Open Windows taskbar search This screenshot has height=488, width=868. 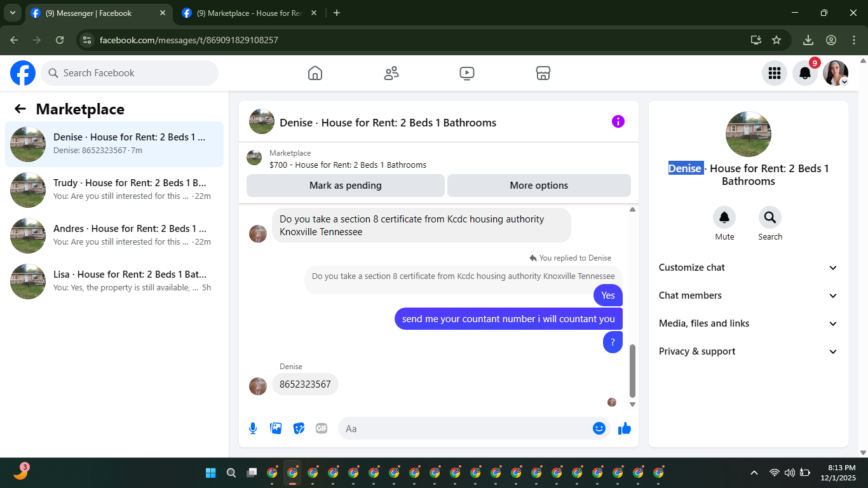(x=231, y=473)
